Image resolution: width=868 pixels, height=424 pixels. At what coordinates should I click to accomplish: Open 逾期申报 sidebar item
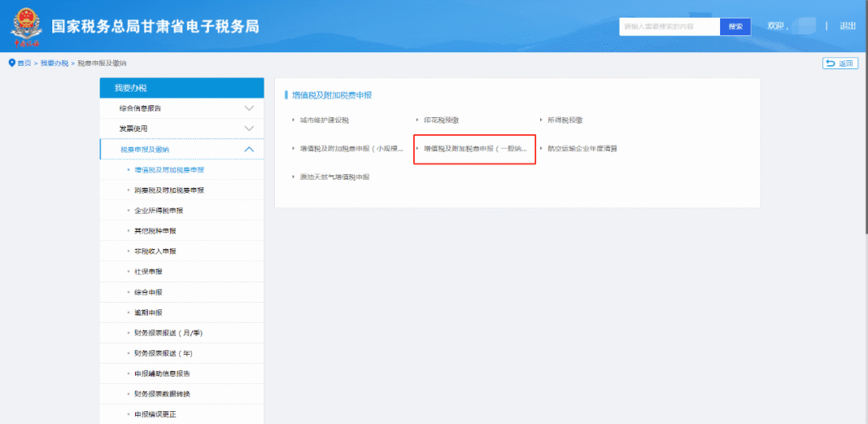(x=148, y=312)
